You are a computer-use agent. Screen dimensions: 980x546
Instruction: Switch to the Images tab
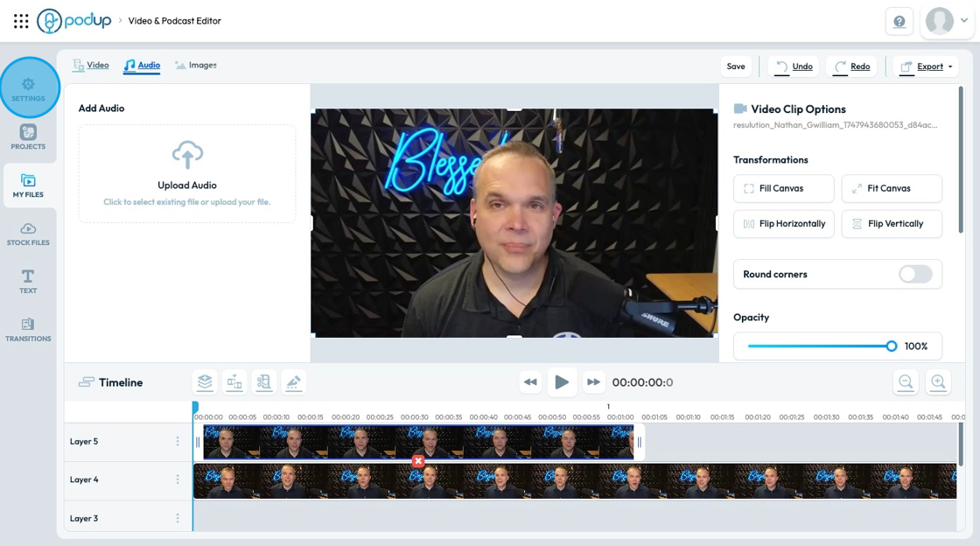(x=196, y=65)
